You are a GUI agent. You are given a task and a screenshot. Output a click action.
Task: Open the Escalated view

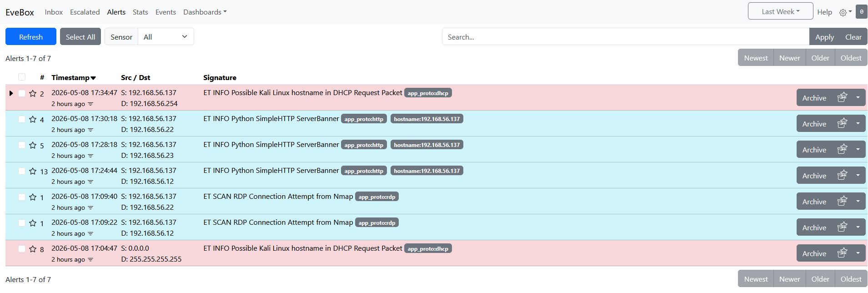[85, 12]
